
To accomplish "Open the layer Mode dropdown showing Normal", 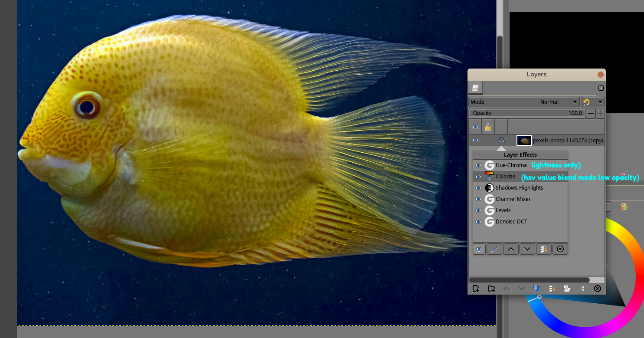I will (x=524, y=102).
